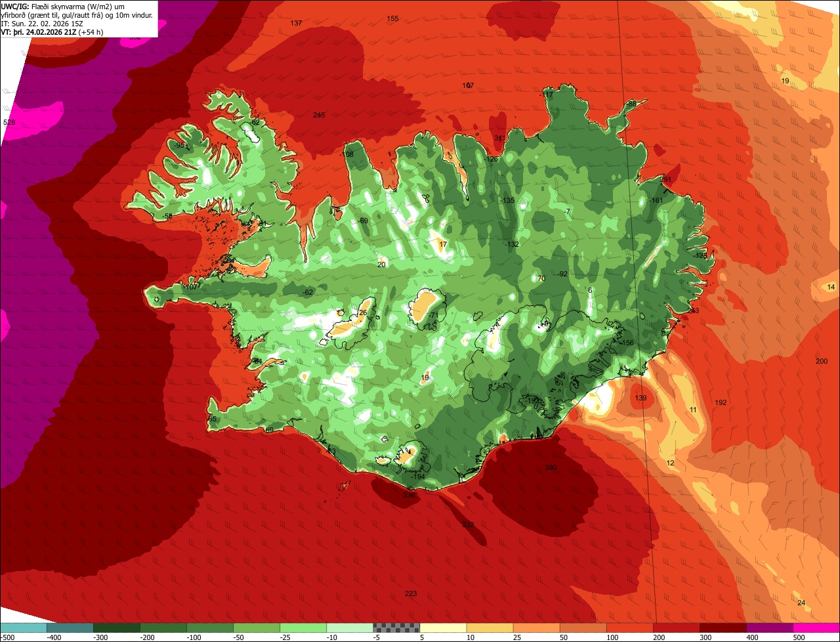This screenshot has width=840, height=642.
Task: Click the map value '-126' in north Iceland
Action: tap(490, 160)
